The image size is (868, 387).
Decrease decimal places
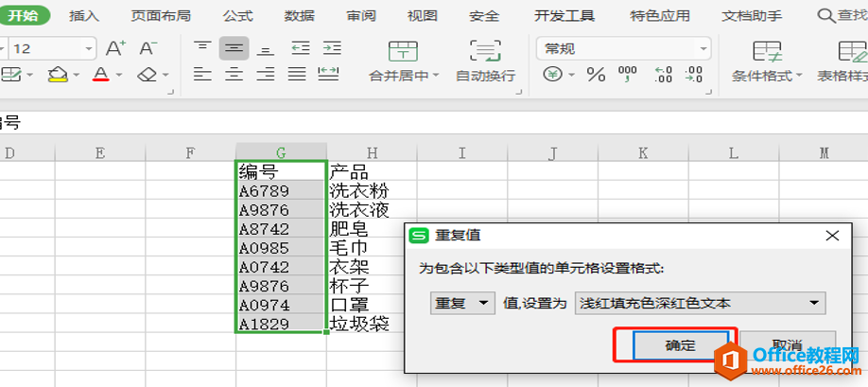coord(694,74)
